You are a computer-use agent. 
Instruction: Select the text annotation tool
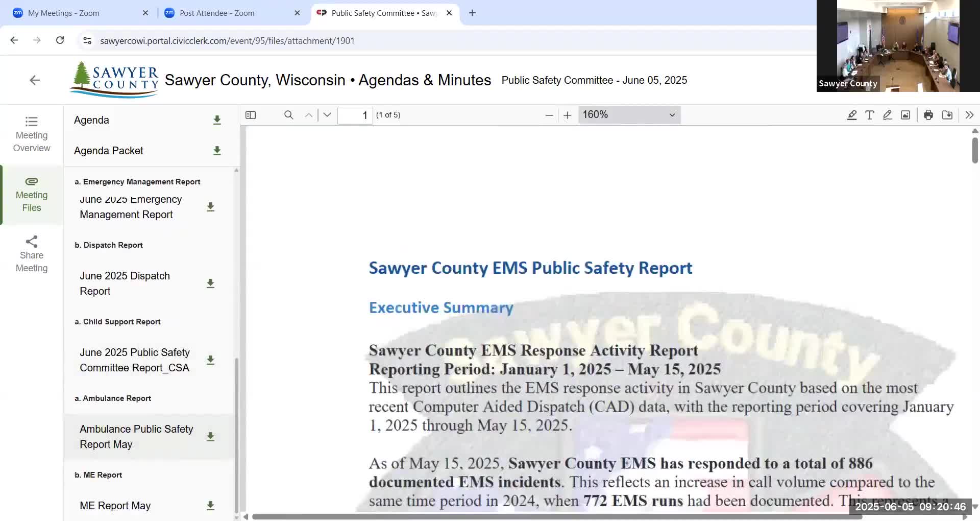point(869,115)
